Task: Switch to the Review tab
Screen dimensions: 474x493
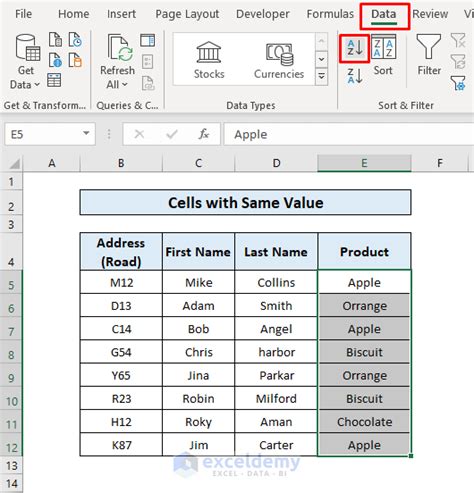Action: click(x=430, y=14)
